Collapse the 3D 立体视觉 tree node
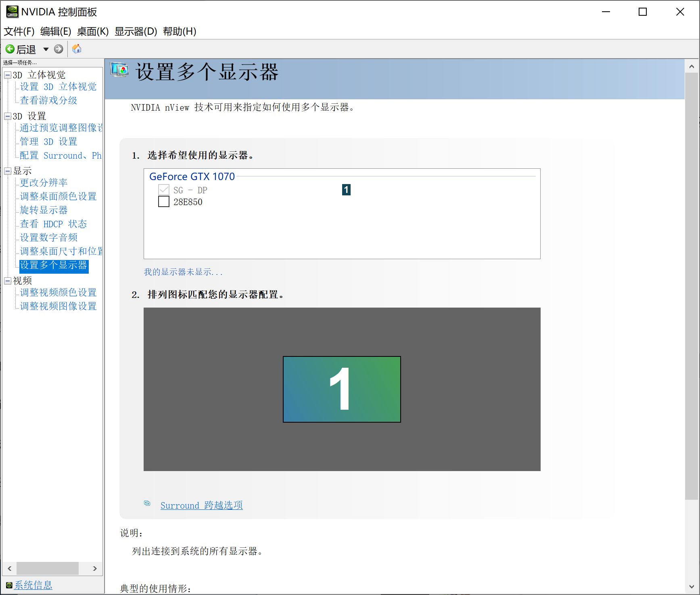 click(8, 75)
